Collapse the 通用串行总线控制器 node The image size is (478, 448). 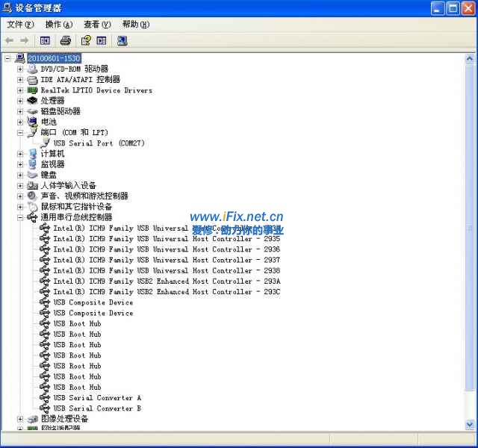pyautogui.click(x=20, y=217)
